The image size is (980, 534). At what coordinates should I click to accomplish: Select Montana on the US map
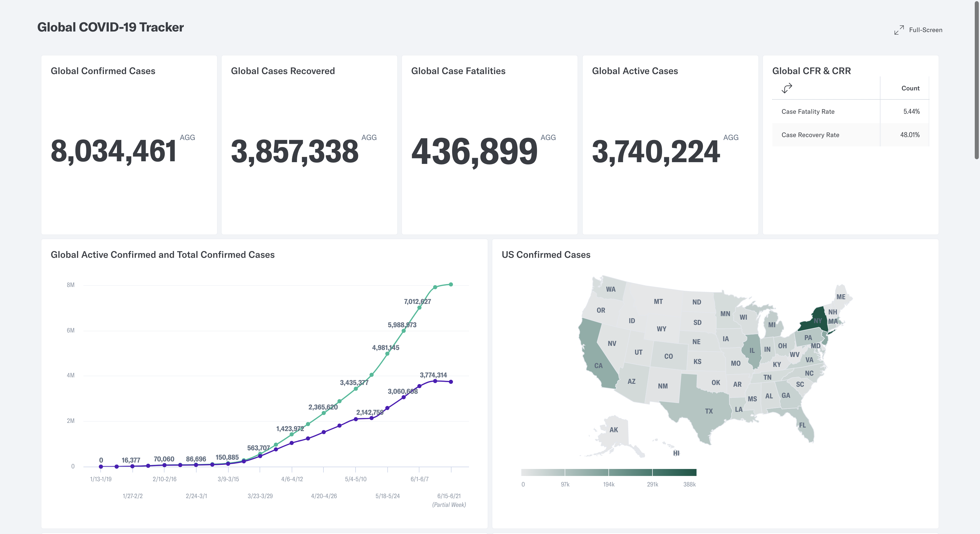point(658,301)
